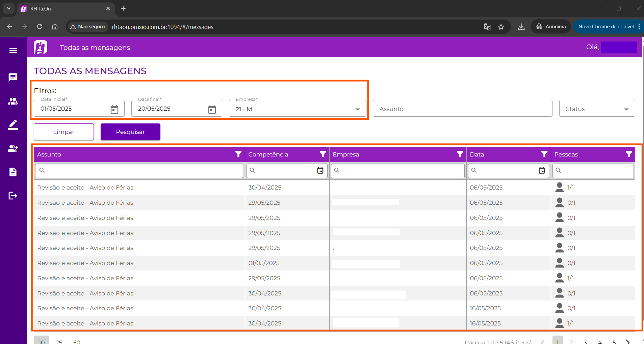
Task: Bookmark this page with star icon
Action: [x=501, y=27]
